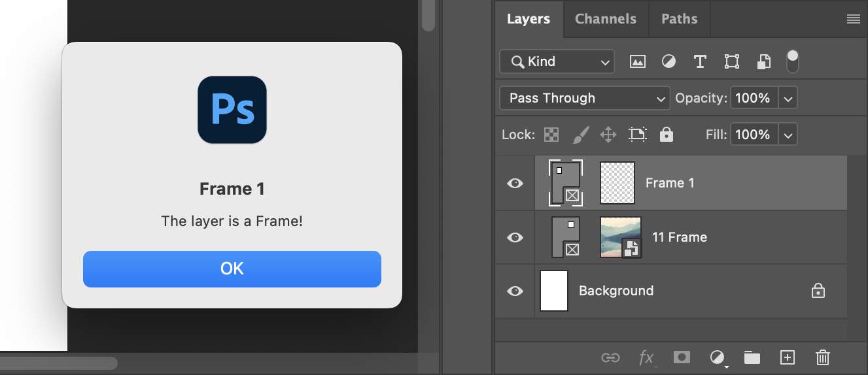The width and height of the screenshot is (868, 375).
Task: Expand the Opacity slider dropdown arrow
Action: (x=788, y=99)
